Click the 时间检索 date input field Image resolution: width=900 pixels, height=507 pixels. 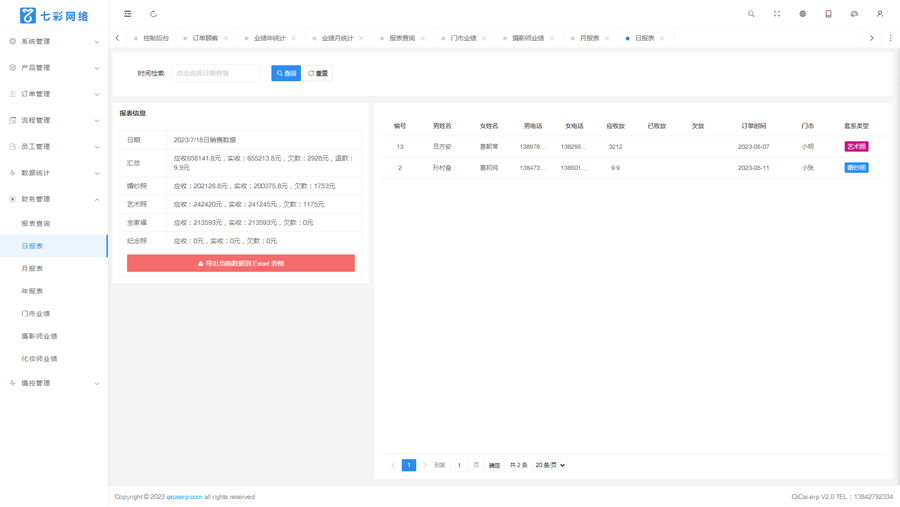click(x=215, y=73)
